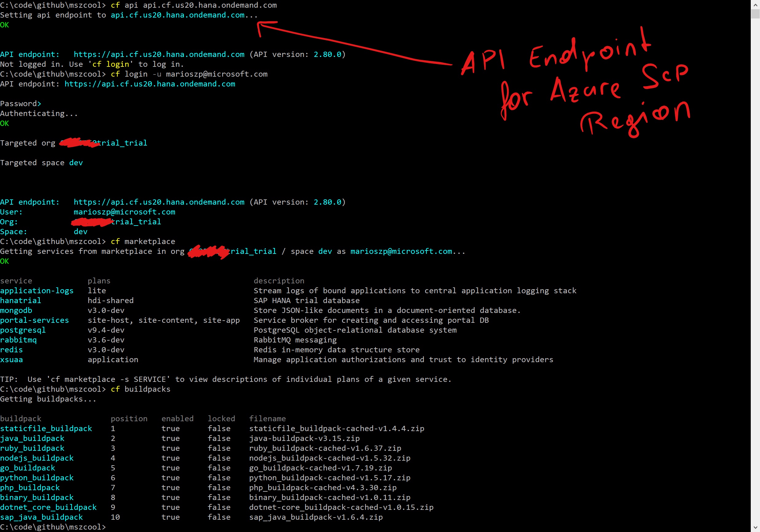760x532 pixels.
Task: Click the rabbitmq service entry
Action: (18, 340)
